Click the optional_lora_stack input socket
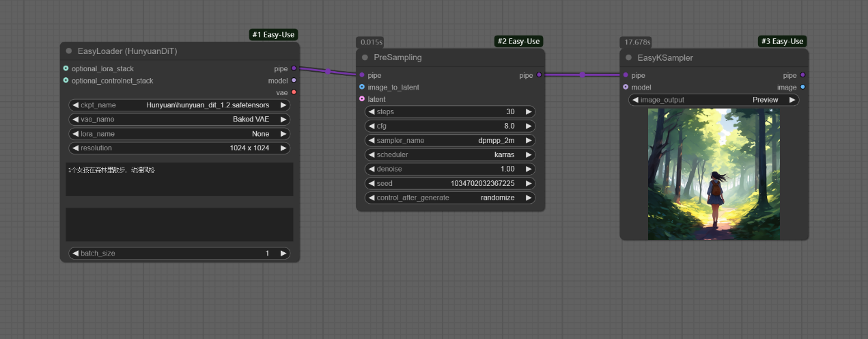Viewport: 868px width, 339px height. (66, 68)
